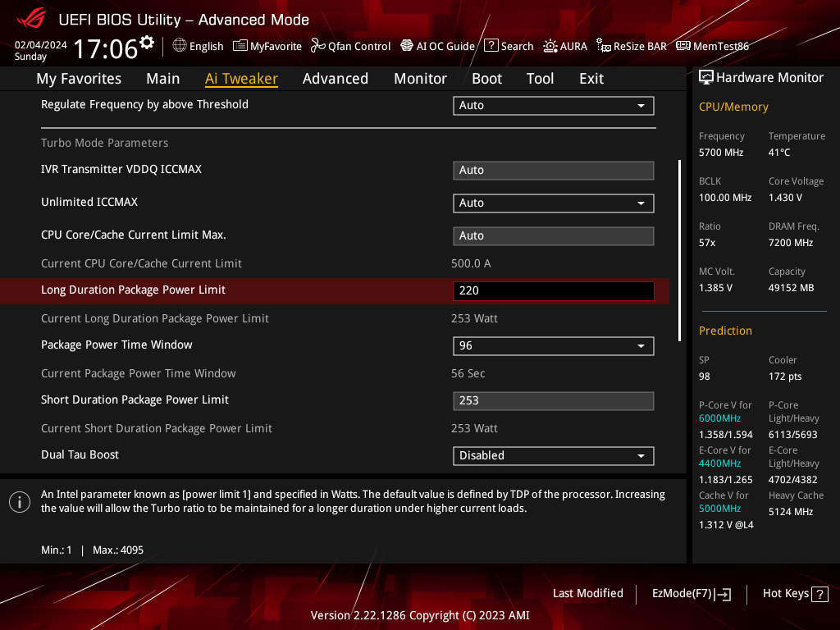The image size is (840, 630).
Task: Open time settings gear icon
Action: click(147, 43)
